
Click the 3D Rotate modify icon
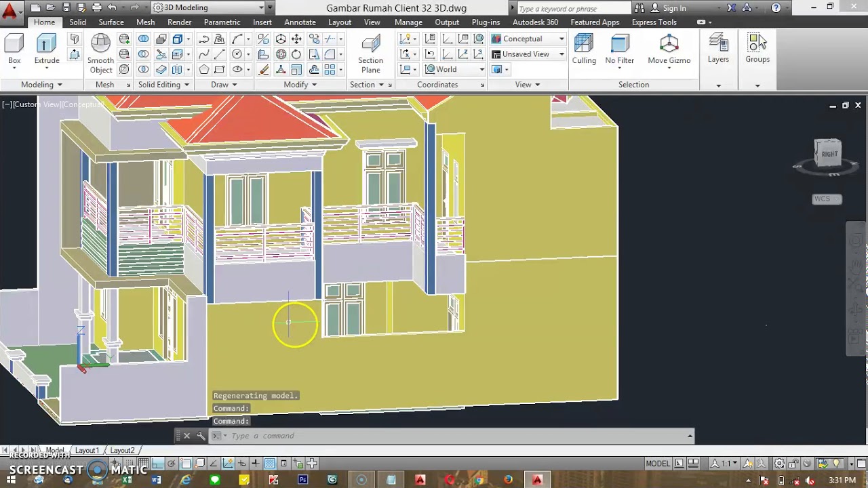[281, 54]
